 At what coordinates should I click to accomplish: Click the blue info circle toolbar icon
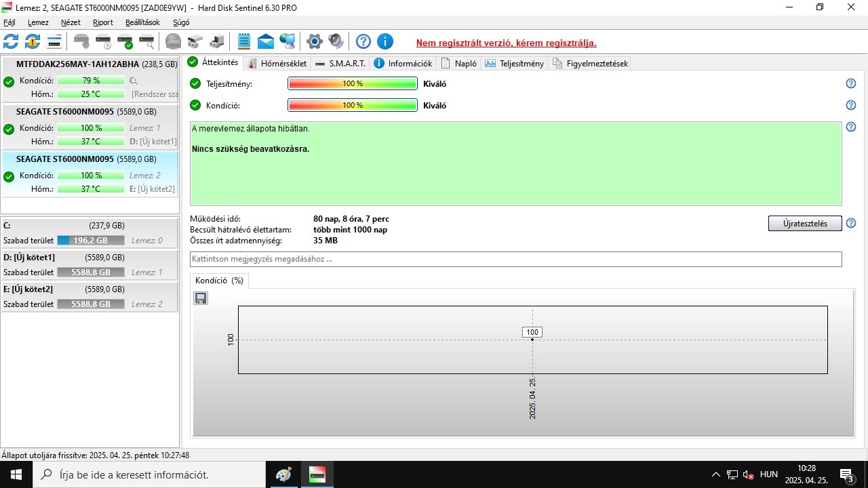tap(385, 41)
